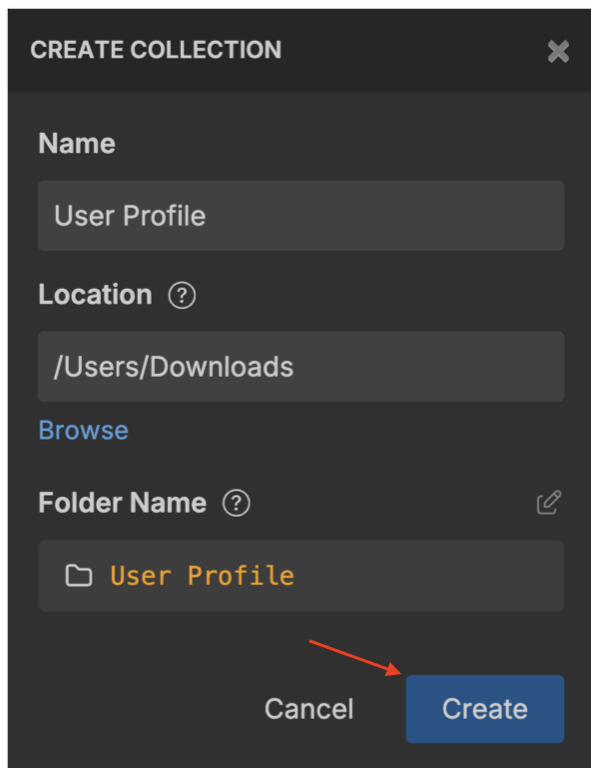This screenshot has width=591, height=768.
Task: Click the Cancel button
Action: [x=309, y=709]
